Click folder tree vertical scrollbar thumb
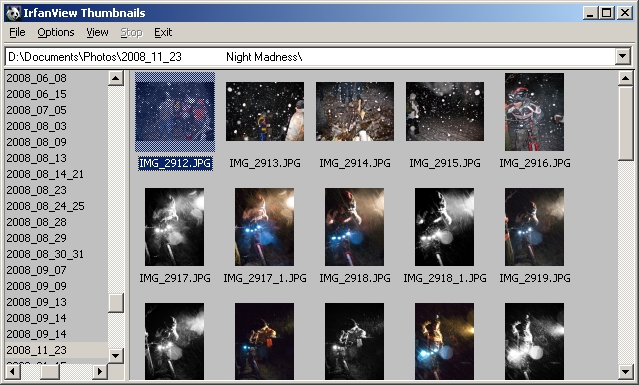Image resolution: width=639 pixels, height=385 pixels. (116, 303)
